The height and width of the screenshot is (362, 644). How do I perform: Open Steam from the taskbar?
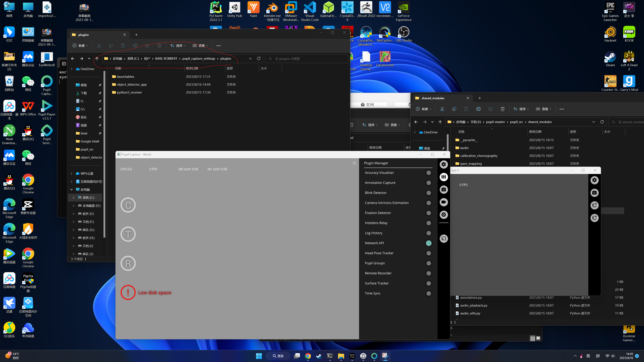[x=319, y=356]
